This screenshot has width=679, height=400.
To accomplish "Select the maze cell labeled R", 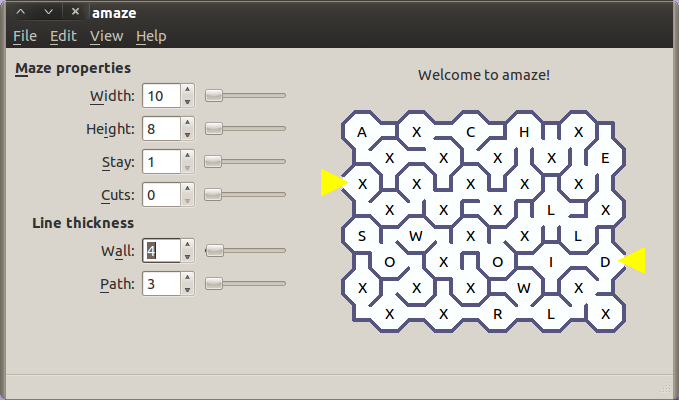I will (x=498, y=314).
